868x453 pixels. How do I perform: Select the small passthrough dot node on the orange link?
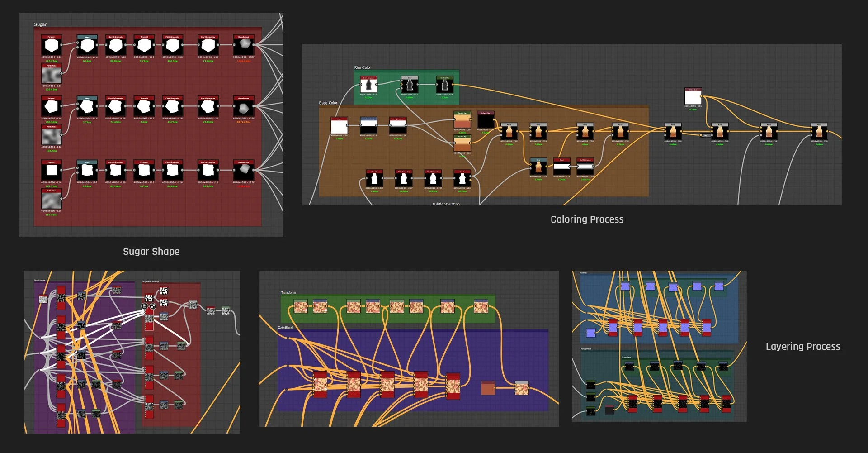705,135
